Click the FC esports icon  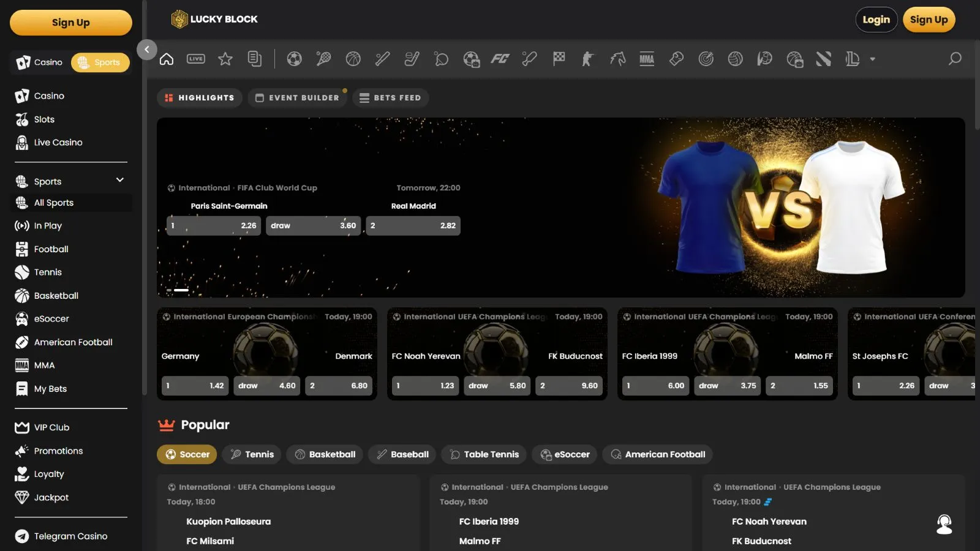tap(500, 59)
